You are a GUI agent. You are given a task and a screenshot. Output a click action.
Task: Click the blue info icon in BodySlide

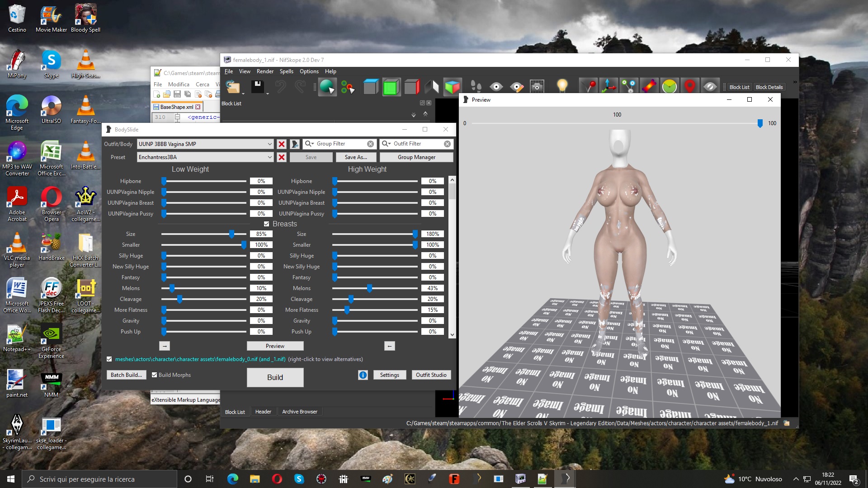pyautogui.click(x=363, y=375)
